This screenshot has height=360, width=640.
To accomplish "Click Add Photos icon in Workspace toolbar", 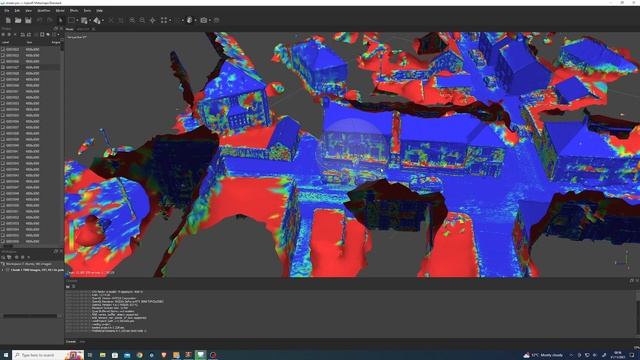I will [x=9, y=257].
